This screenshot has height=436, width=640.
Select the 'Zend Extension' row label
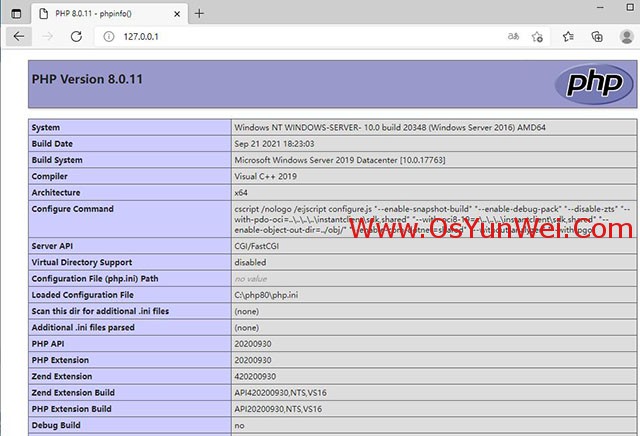(x=62, y=376)
